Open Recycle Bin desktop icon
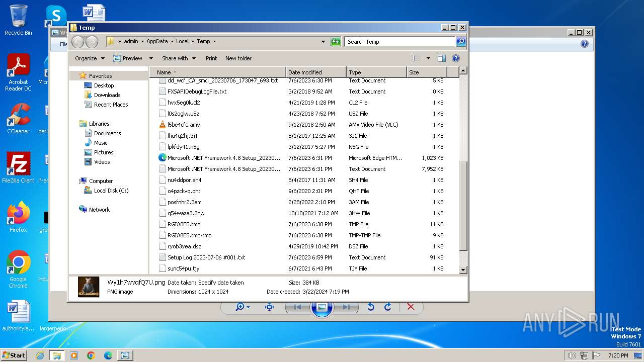 (18, 20)
